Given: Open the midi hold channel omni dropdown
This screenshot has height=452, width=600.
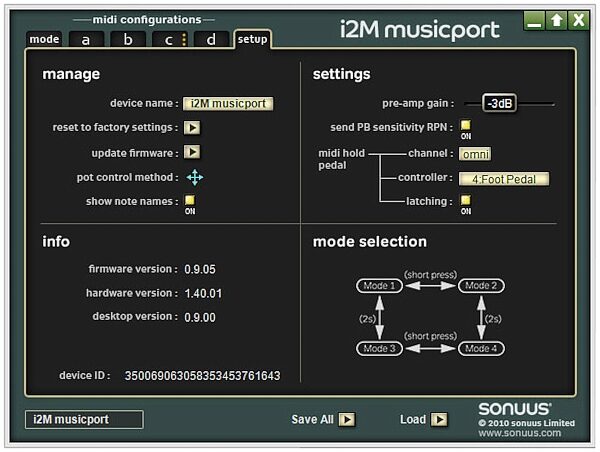Looking at the screenshot, I should (x=475, y=154).
